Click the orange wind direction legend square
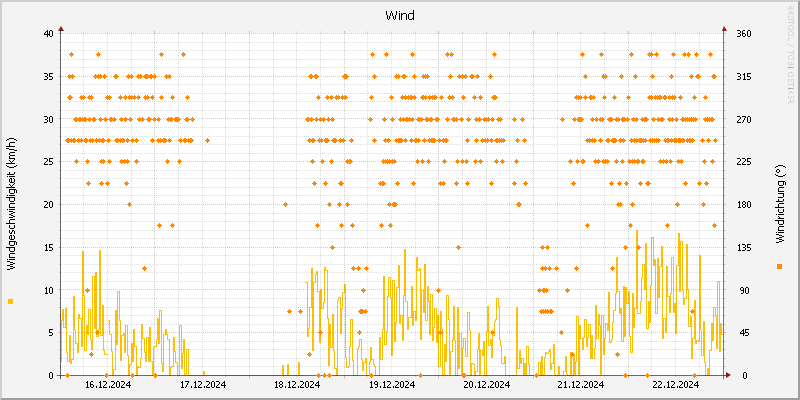The width and height of the screenshot is (800, 400). click(779, 266)
